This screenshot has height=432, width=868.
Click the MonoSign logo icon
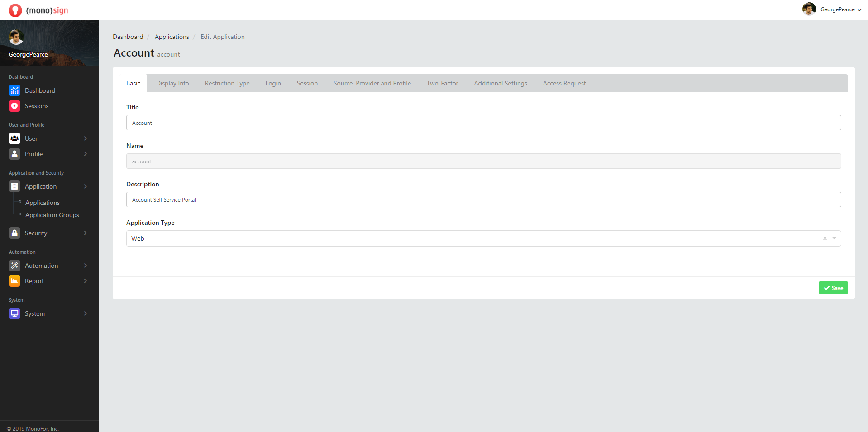pos(15,10)
